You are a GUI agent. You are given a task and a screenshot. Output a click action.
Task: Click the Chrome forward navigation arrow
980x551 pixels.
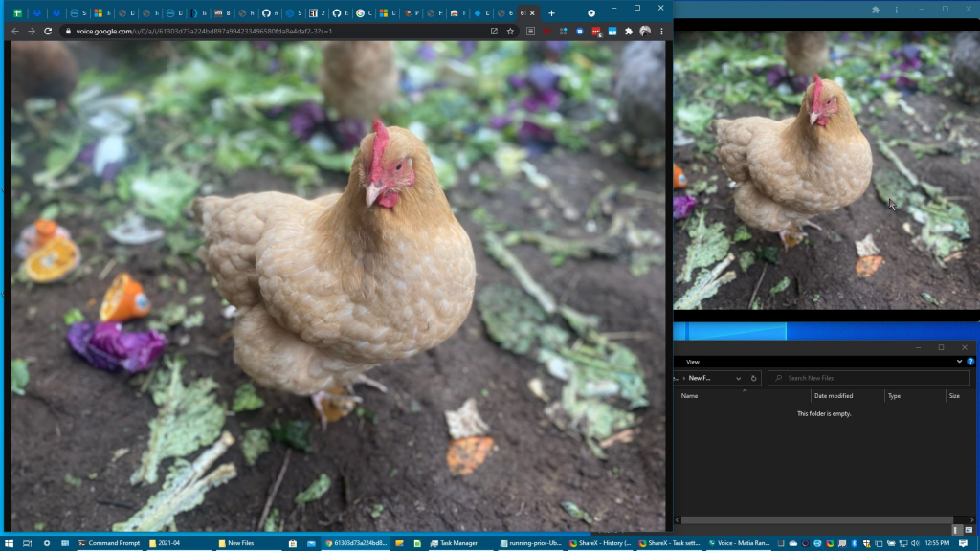click(x=32, y=31)
